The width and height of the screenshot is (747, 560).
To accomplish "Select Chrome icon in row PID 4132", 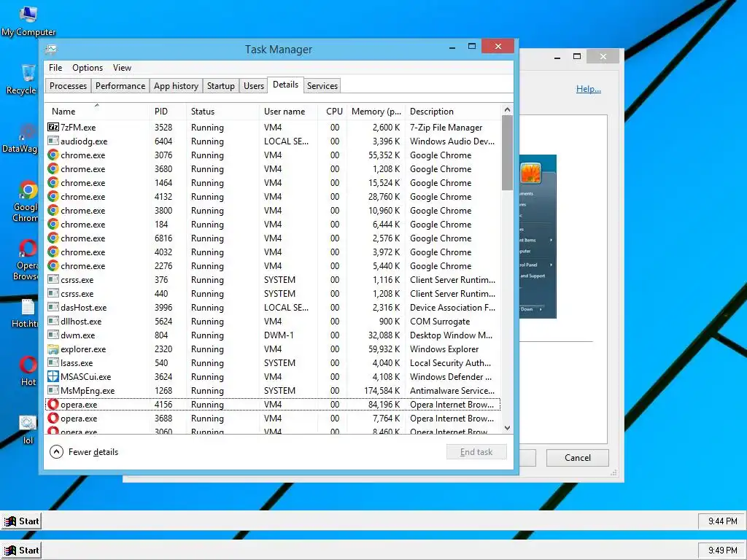I will coord(53,196).
